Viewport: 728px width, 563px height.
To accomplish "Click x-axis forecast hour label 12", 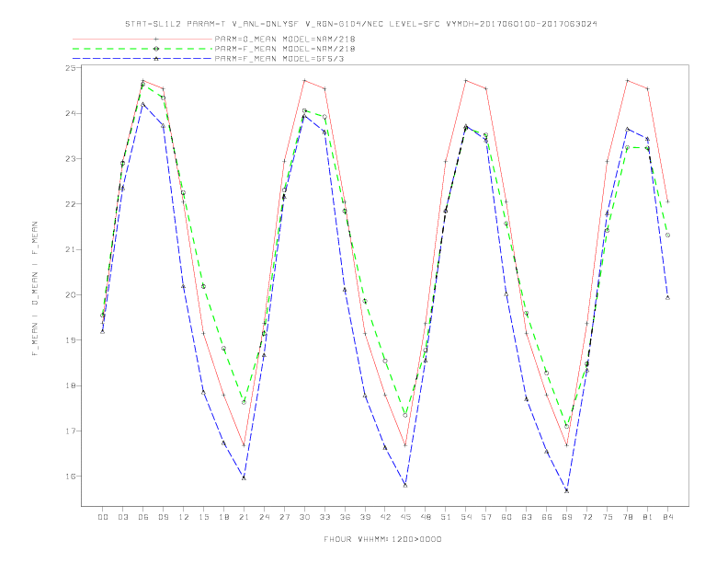I will pyautogui.click(x=184, y=517).
